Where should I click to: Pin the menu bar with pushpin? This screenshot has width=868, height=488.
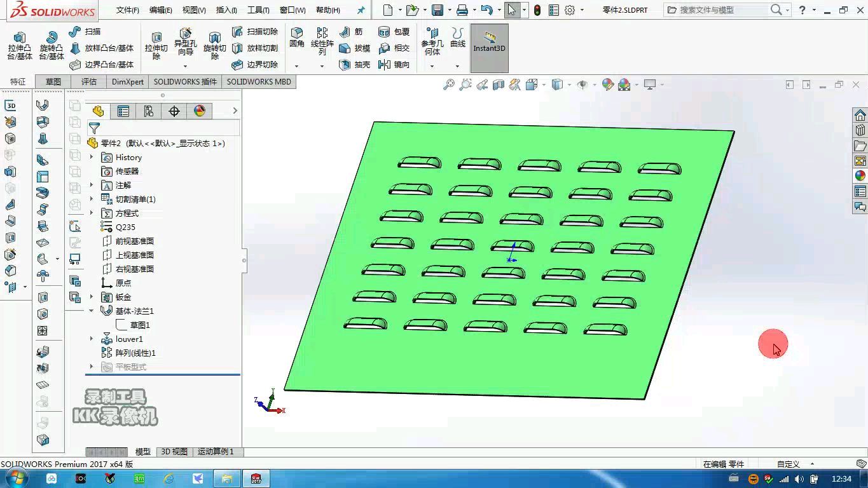coord(361,10)
